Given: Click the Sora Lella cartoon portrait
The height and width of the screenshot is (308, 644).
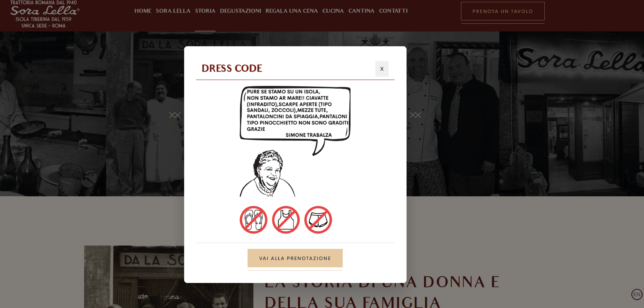Looking at the screenshot, I should pyautogui.click(x=267, y=173).
